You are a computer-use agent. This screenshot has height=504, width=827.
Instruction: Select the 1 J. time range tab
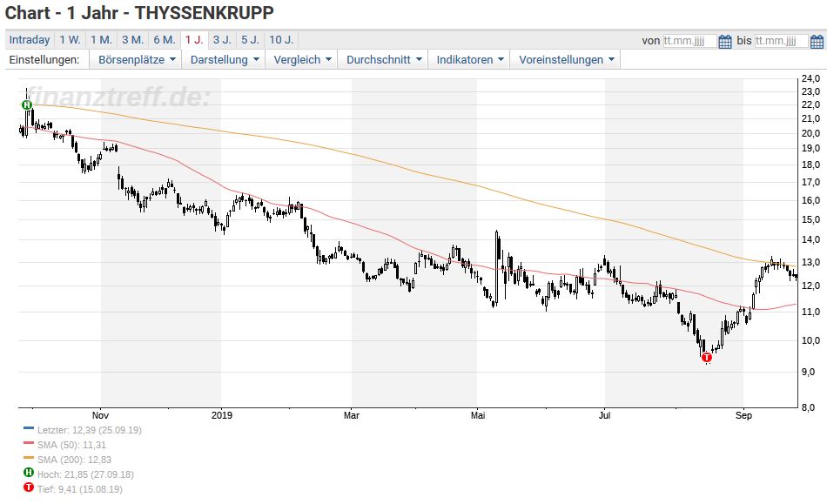click(x=194, y=40)
